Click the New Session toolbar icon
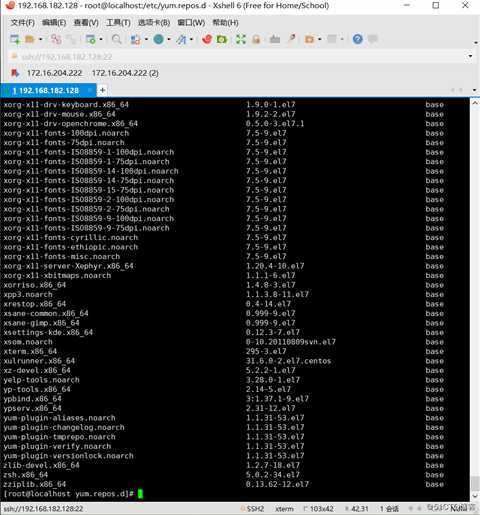The width and height of the screenshot is (480, 515). (x=15, y=39)
